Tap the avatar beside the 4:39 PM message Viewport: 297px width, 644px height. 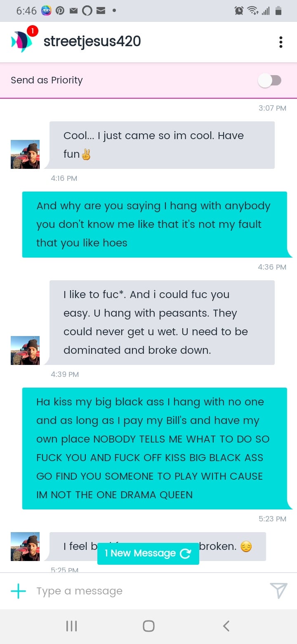(25, 350)
